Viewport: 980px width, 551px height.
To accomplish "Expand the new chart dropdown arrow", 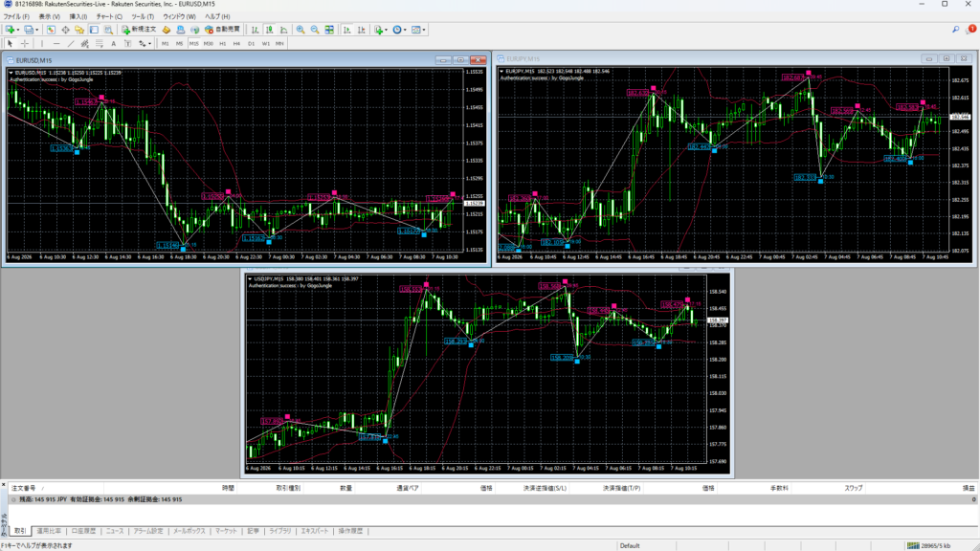I will coord(18,30).
